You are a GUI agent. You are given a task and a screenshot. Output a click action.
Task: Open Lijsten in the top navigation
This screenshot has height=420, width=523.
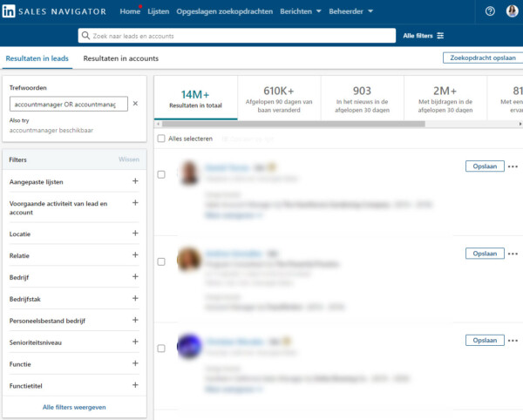(159, 11)
